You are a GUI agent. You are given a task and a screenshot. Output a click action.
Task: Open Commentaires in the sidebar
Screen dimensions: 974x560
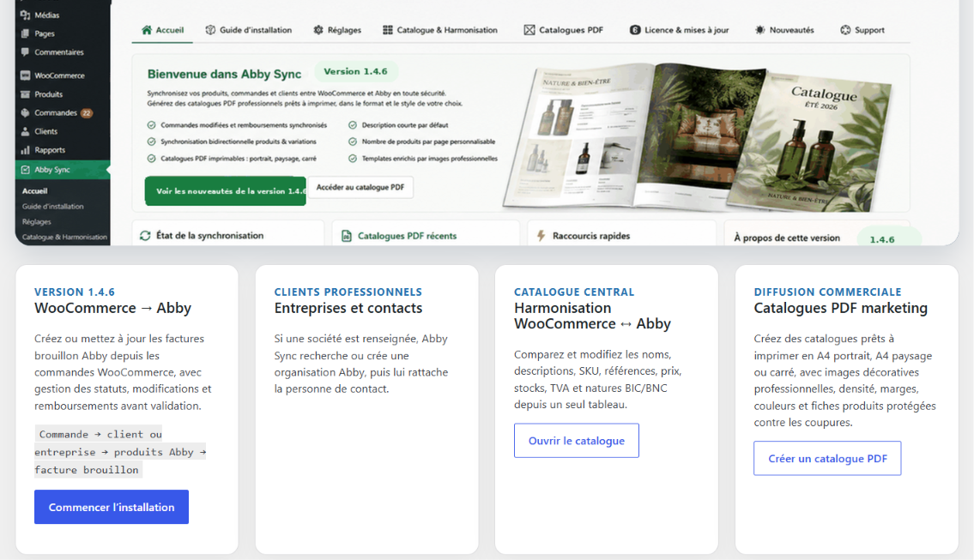(59, 52)
